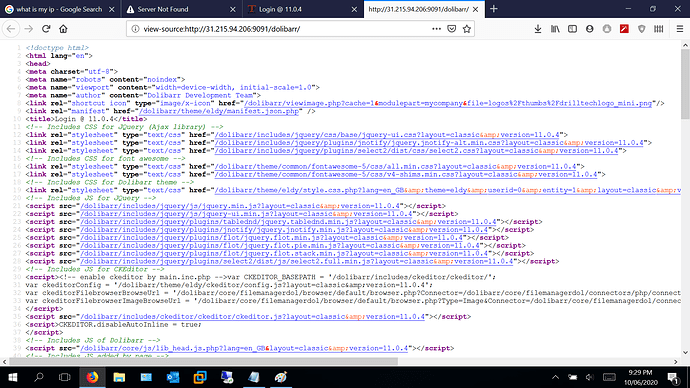The width and height of the screenshot is (690, 388).
Task: Click the title text 'Login @ 11.0.4'
Action: (84, 119)
